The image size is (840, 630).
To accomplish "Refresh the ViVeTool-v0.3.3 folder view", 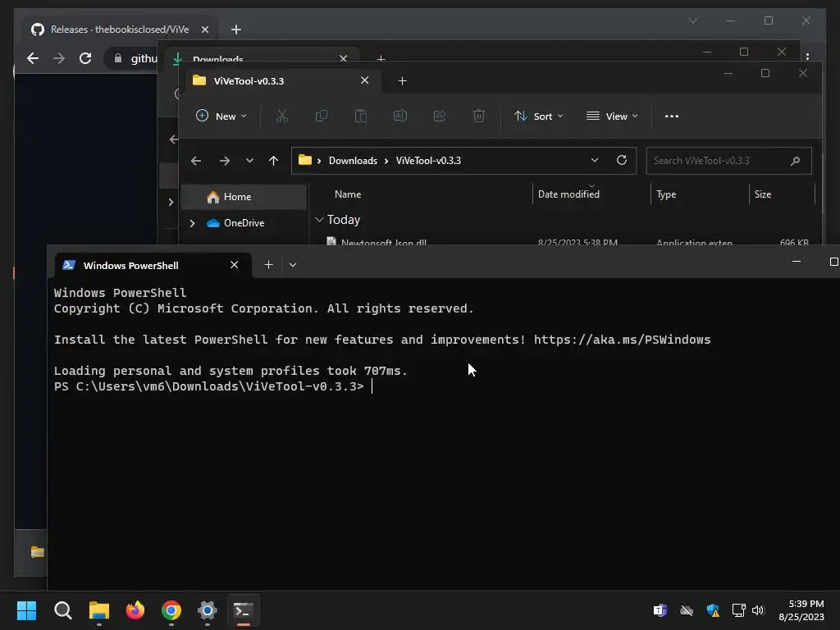I will click(622, 160).
